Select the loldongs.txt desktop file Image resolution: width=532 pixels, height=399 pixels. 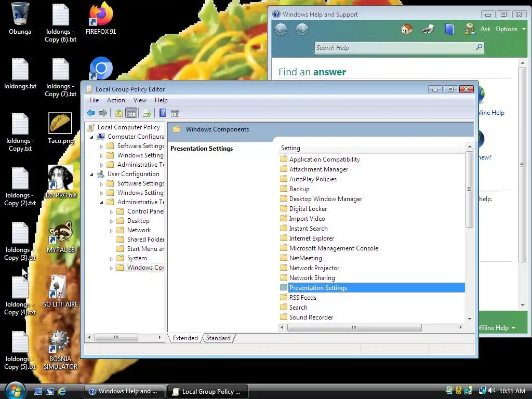20,74
